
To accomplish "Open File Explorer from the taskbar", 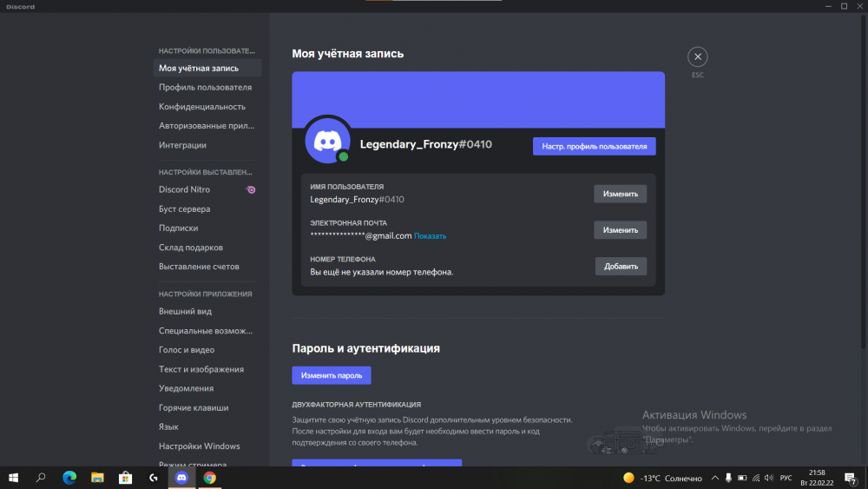I will tap(97, 478).
